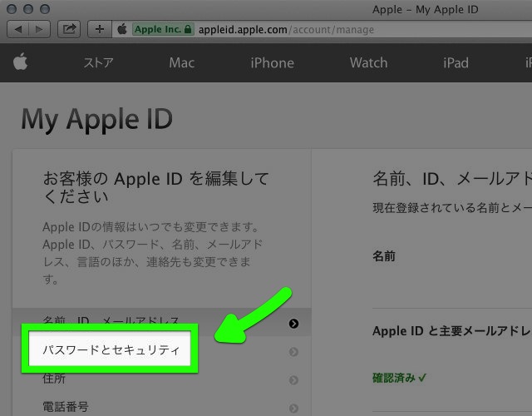Open the Watch navigation item

click(x=369, y=63)
